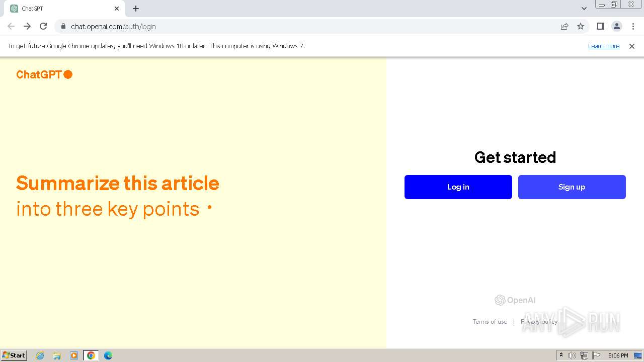Share this page via the share icon
This screenshot has width=644, height=362.
coord(565,26)
